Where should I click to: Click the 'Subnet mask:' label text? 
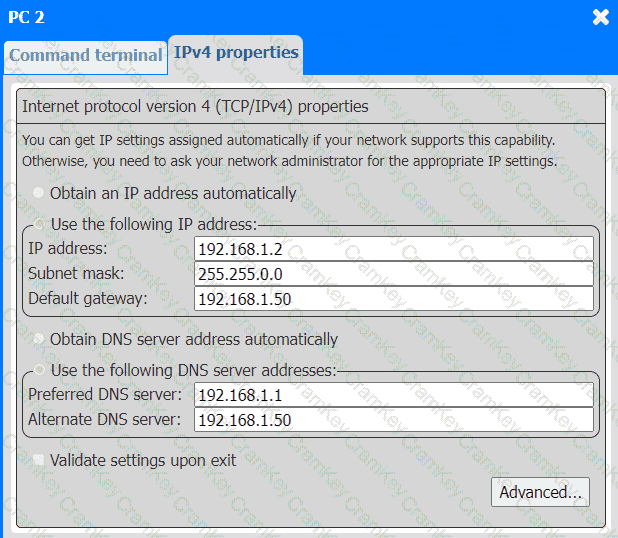[76, 273]
